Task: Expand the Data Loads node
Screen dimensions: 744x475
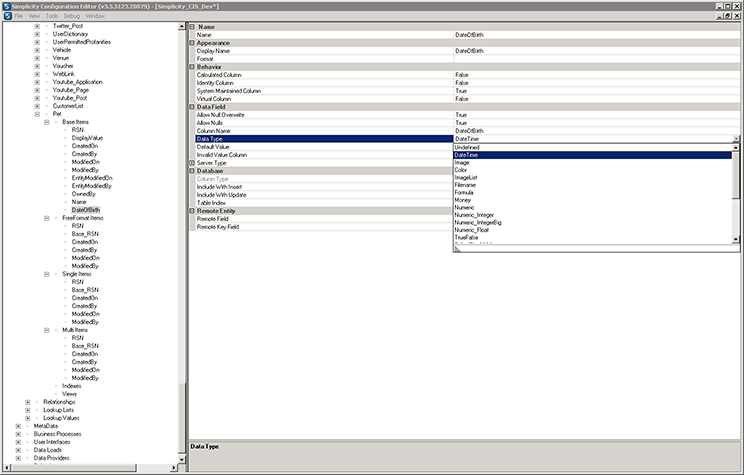Action: (x=18, y=450)
